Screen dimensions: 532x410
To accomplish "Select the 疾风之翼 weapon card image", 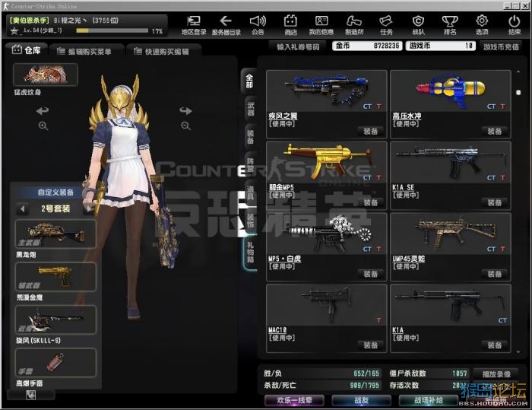I will 326,91.
